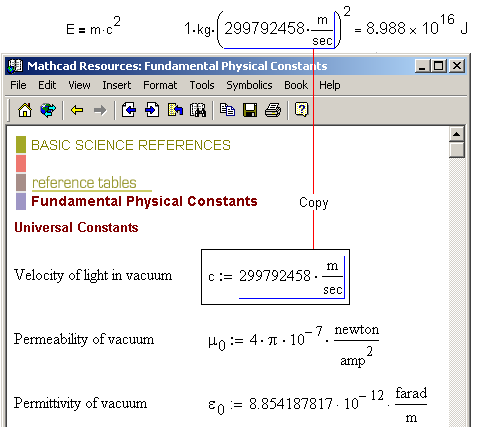Open the Format menu
This screenshot has width=478, height=427.
coord(160,85)
